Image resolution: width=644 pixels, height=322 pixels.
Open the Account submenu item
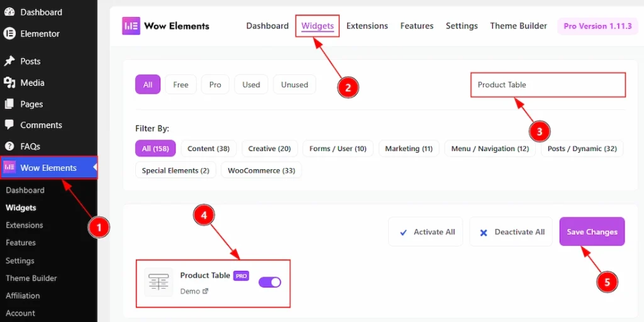click(x=20, y=313)
